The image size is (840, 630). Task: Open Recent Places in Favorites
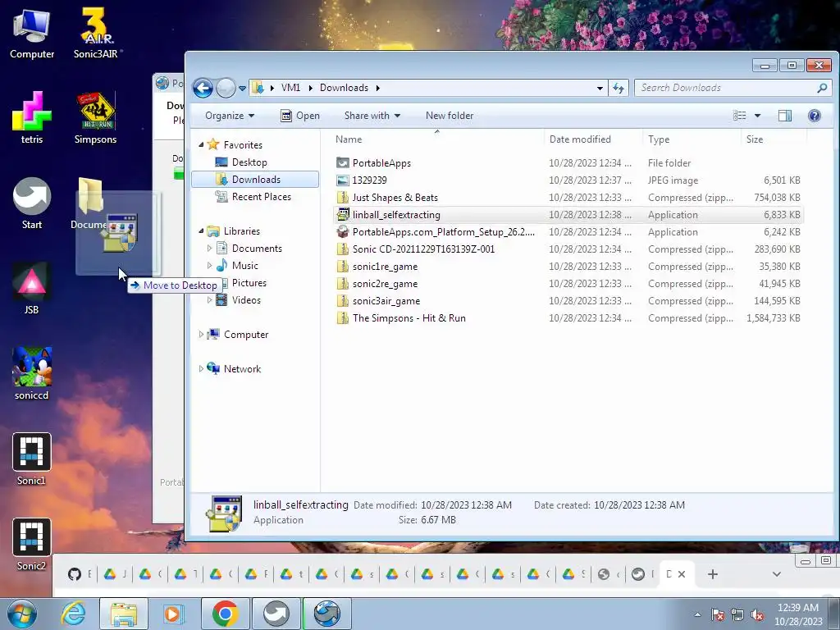262,197
